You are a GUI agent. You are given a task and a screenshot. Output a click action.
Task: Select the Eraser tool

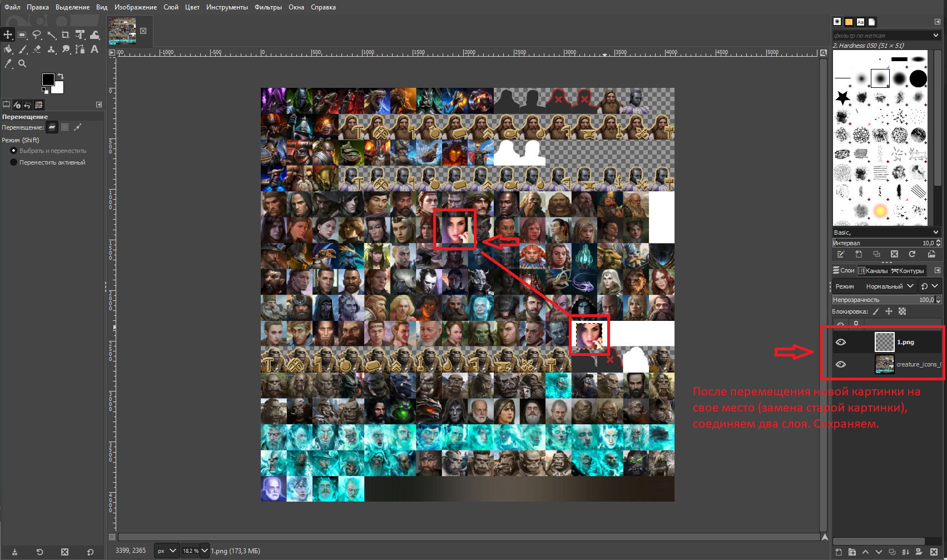click(37, 49)
